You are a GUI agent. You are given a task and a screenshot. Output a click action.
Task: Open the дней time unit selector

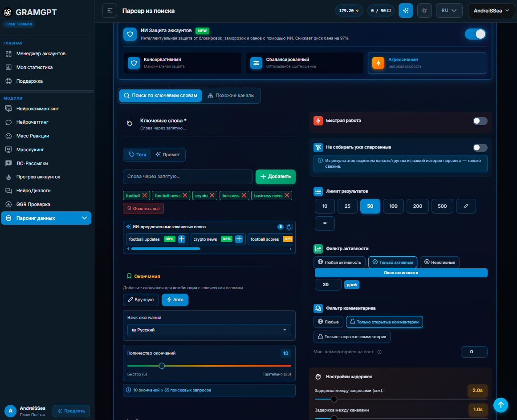(x=351, y=285)
